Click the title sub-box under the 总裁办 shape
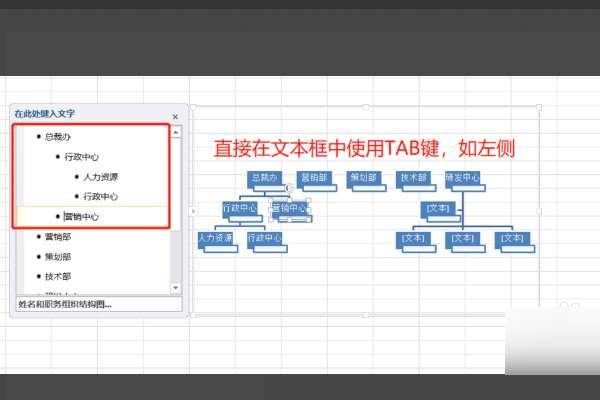The image size is (600, 400). coord(270,188)
